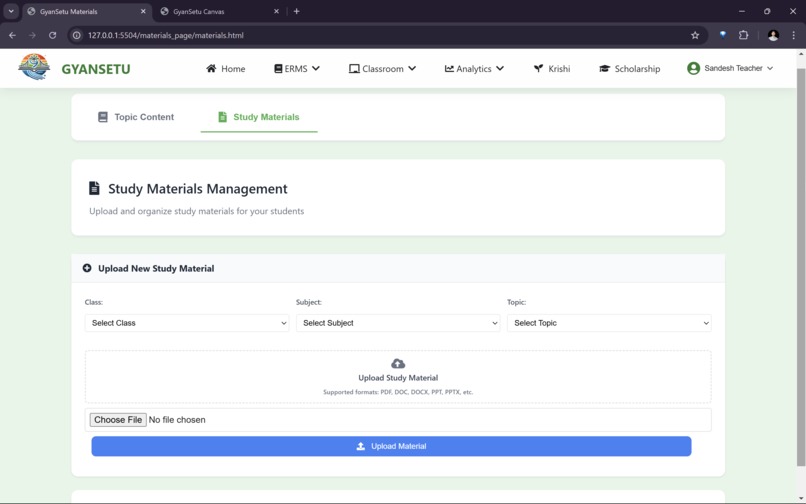
Task: Click the 'No file chosen' text
Action: pos(177,420)
